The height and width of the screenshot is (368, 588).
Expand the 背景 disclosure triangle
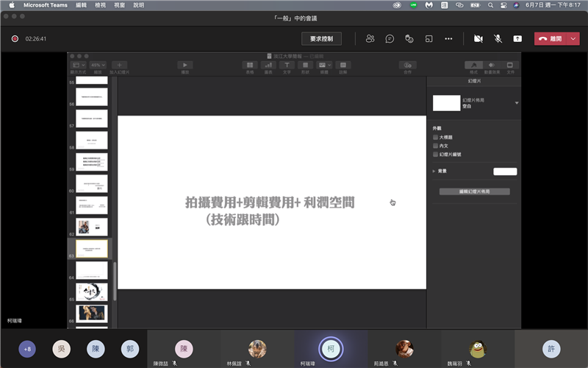pyautogui.click(x=434, y=171)
